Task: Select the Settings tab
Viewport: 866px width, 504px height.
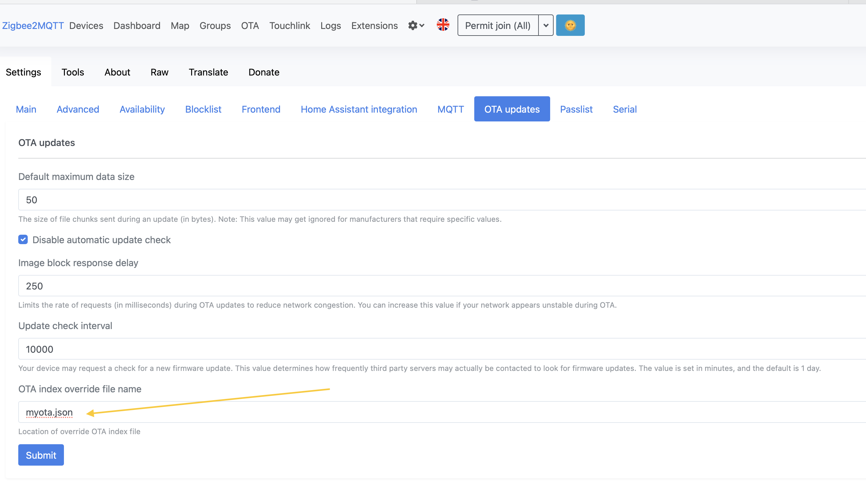Action: [23, 72]
